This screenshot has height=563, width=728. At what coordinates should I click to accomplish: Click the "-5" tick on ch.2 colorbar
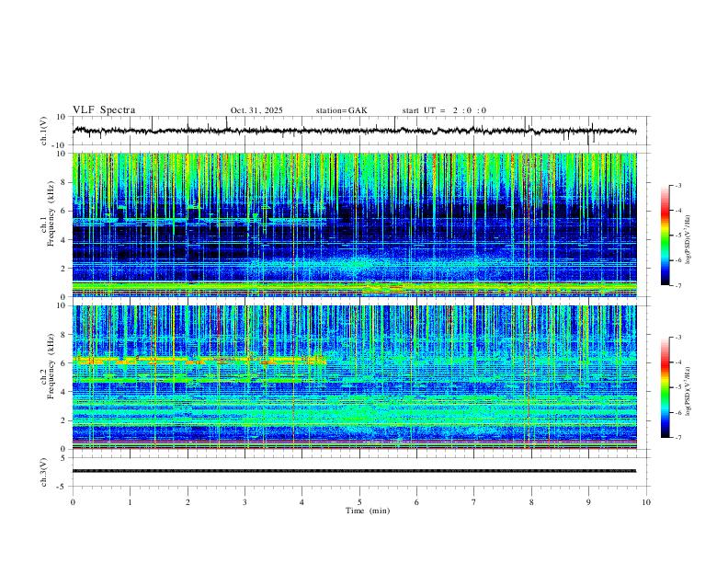[x=677, y=387]
